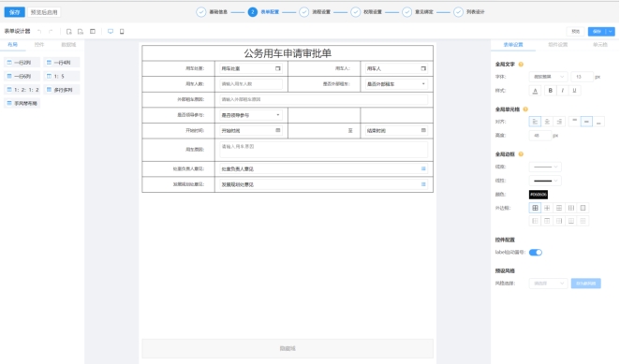This screenshot has width=620, height=364.
Task: Open the 字体 font family dropdown
Action: pos(548,77)
